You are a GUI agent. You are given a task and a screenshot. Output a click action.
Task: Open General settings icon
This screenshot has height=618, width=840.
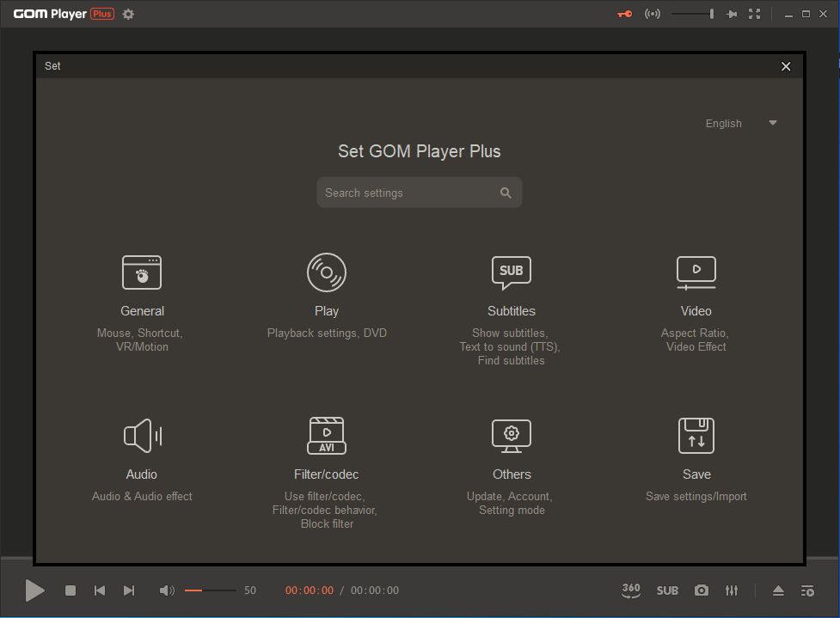pyautogui.click(x=141, y=272)
